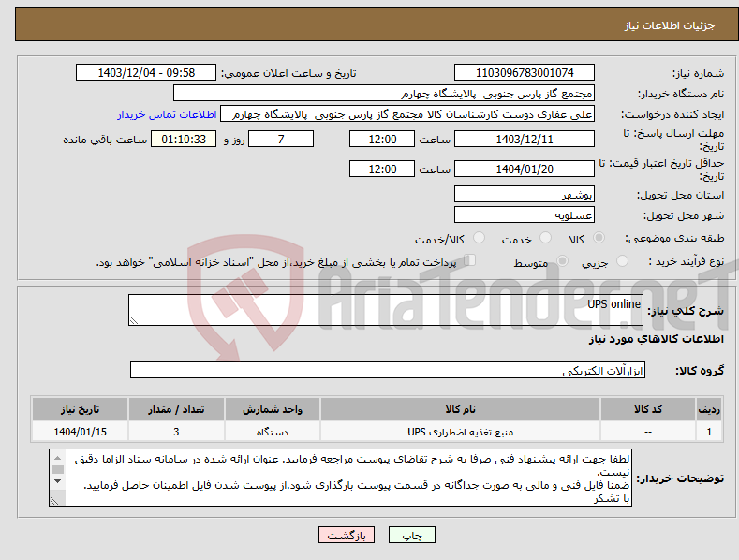Click the item code cell showing --
Screen dimensions: 739x560
pyautogui.click(x=648, y=432)
